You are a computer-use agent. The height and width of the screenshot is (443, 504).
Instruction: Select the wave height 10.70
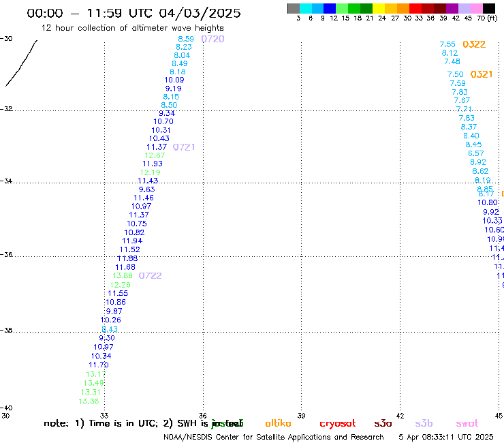[x=163, y=121]
